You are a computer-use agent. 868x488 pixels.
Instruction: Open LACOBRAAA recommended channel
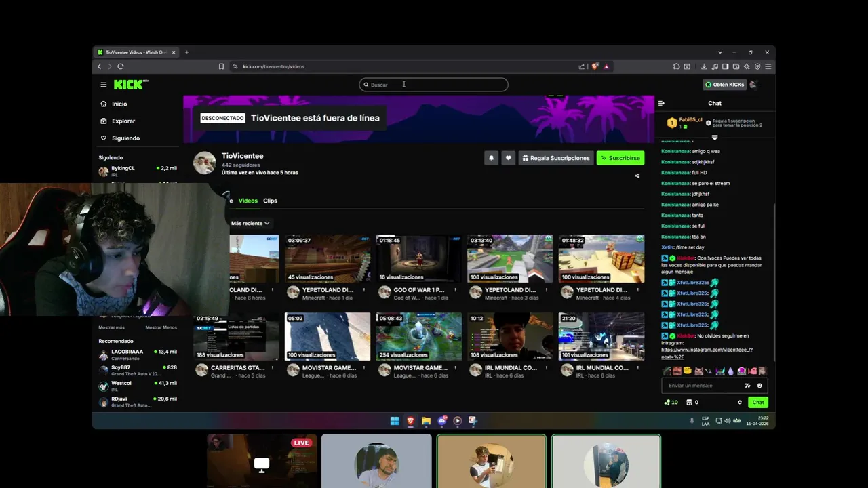(x=138, y=354)
